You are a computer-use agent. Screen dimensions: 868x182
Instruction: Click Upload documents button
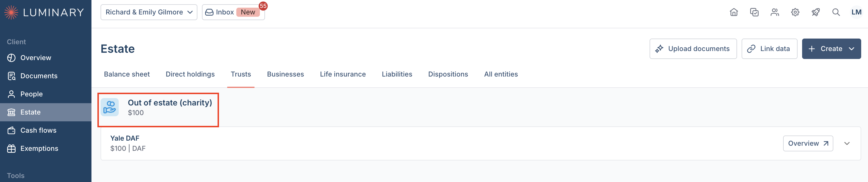coord(693,49)
